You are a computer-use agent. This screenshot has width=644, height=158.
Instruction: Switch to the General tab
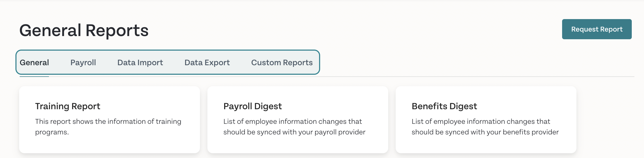click(34, 63)
